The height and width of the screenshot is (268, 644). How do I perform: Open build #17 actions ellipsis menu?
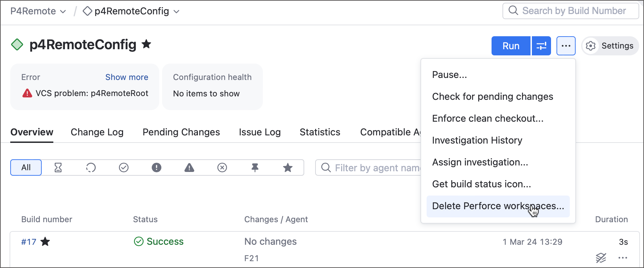[623, 258]
